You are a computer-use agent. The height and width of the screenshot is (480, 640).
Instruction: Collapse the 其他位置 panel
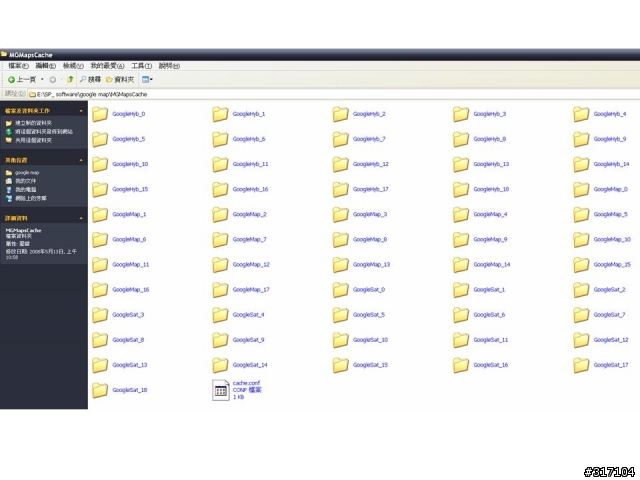[x=81, y=160]
